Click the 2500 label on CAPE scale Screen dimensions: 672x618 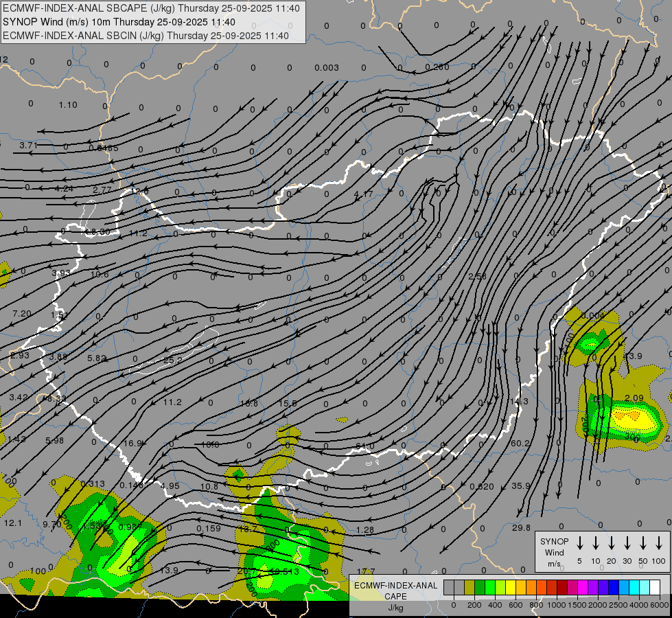pyautogui.click(x=618, y=605)
